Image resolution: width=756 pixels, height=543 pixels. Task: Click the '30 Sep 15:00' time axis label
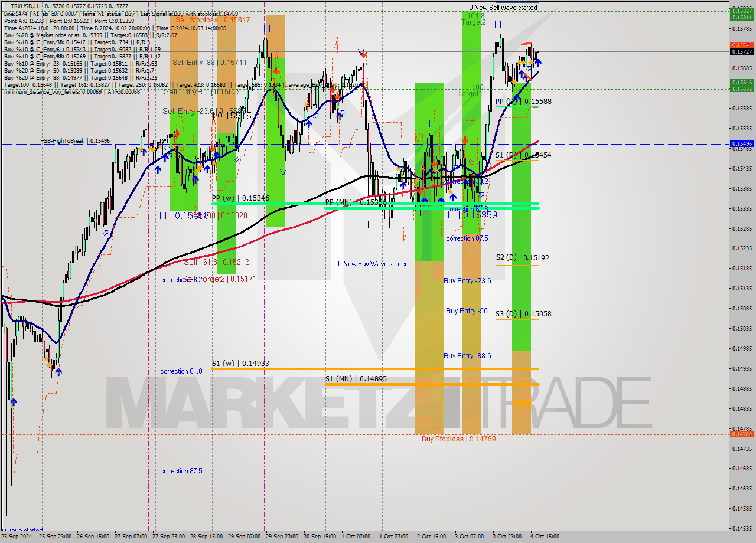[320, 537]
